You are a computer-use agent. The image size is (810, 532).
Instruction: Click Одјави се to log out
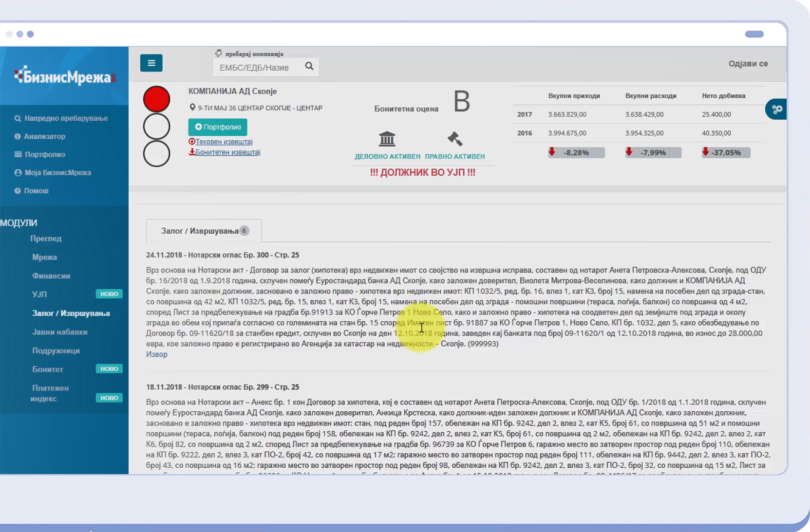[748, 64]
